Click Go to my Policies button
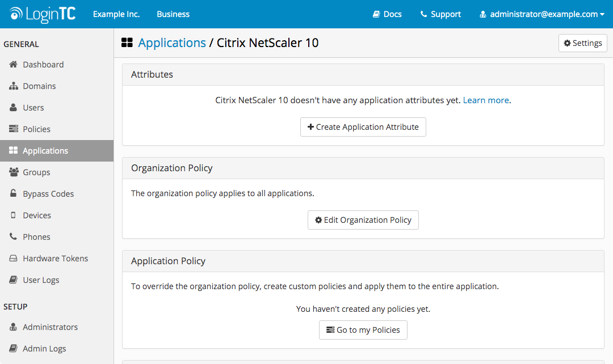This screenshot has width=613, height=364. point(363,330)
